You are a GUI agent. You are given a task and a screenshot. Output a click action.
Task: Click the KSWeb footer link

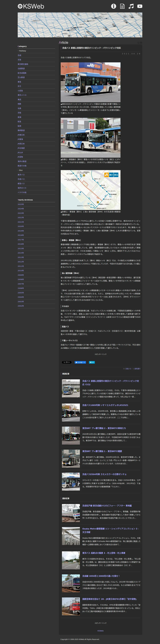coord(101,631)
